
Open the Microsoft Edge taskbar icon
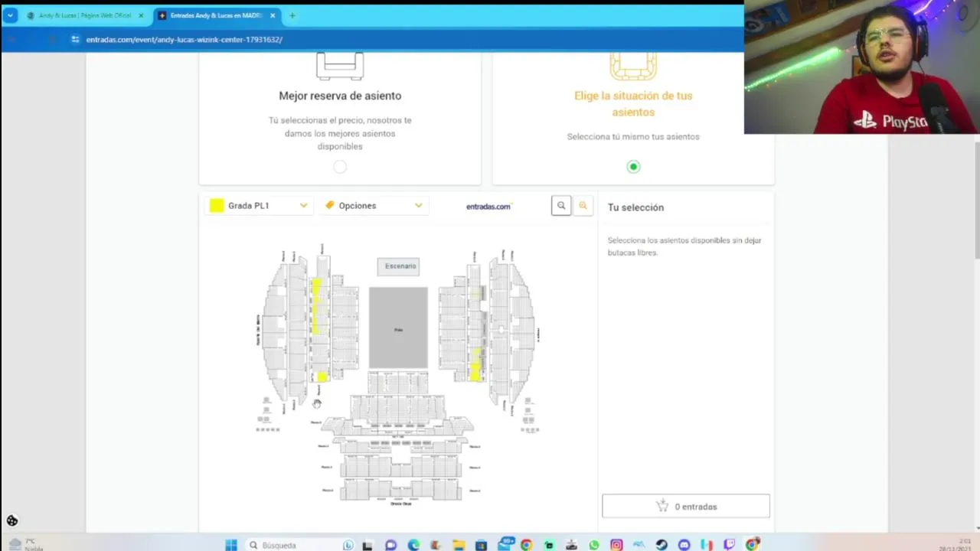pyautogui.click(x=413, y=545)
